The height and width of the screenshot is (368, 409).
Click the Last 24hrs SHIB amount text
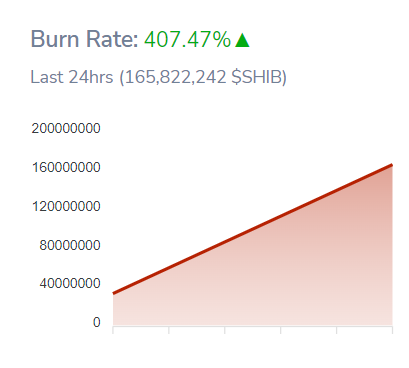[158, 77]
